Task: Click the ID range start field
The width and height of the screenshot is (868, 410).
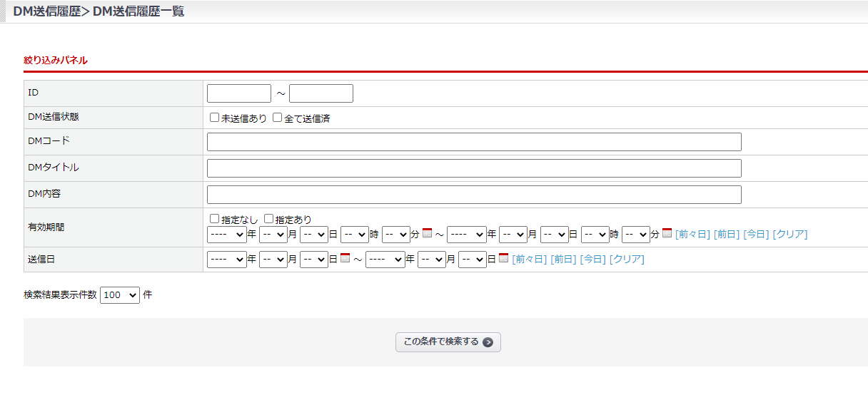Action: (x=239, y=93)
